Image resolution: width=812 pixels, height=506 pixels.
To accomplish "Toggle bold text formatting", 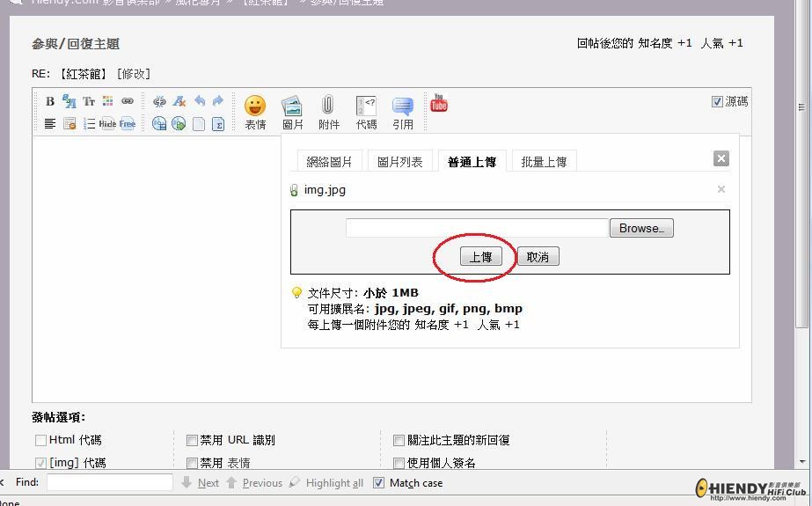I will point(50,101).
